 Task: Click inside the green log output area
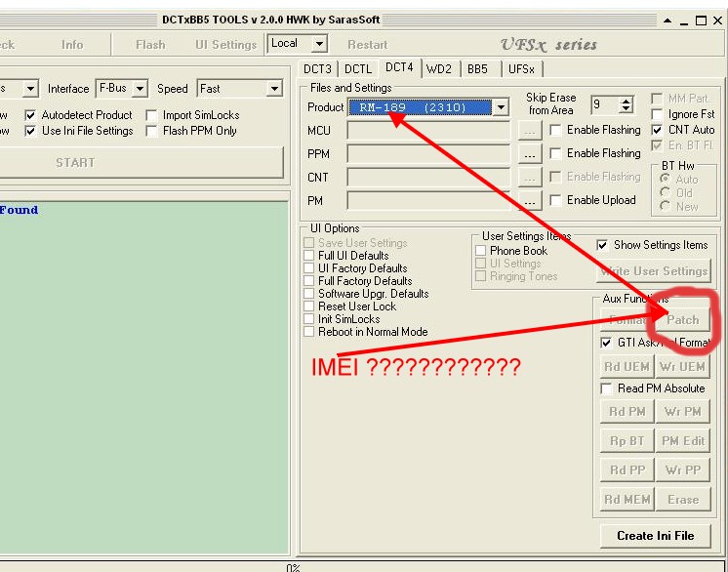[x=143, y=376]
